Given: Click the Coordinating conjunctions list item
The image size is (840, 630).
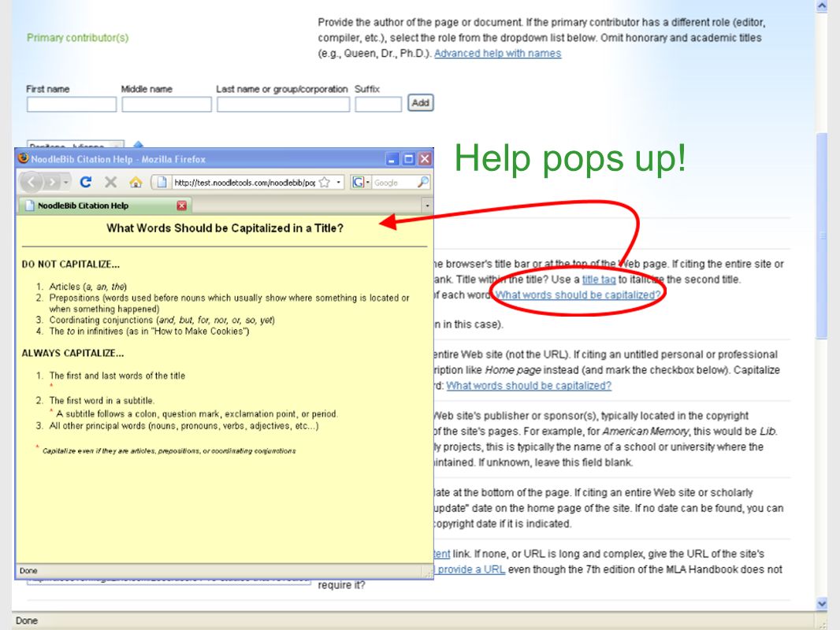Looking at the screenshot, I should (x=162, y=320).
